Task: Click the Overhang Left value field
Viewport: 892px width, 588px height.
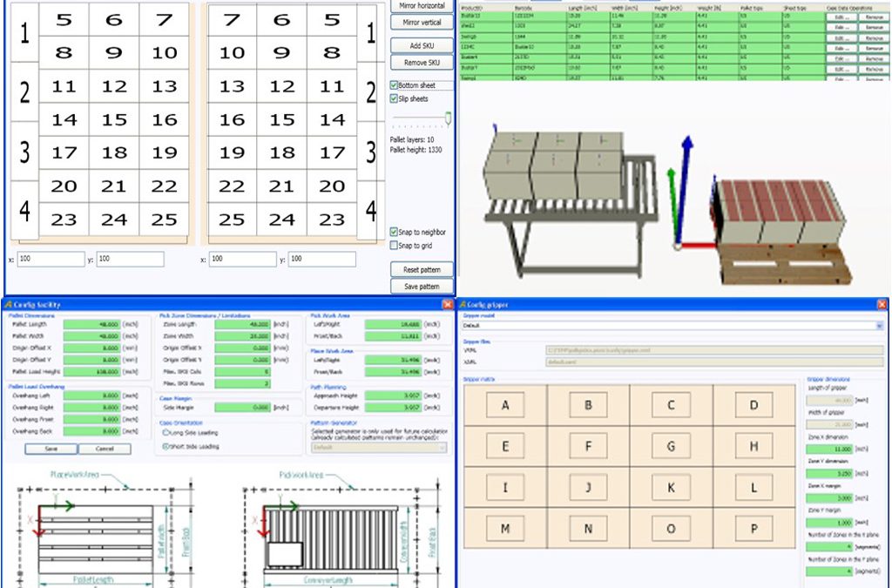Action: pyautogui.click(x=91, y=395)
